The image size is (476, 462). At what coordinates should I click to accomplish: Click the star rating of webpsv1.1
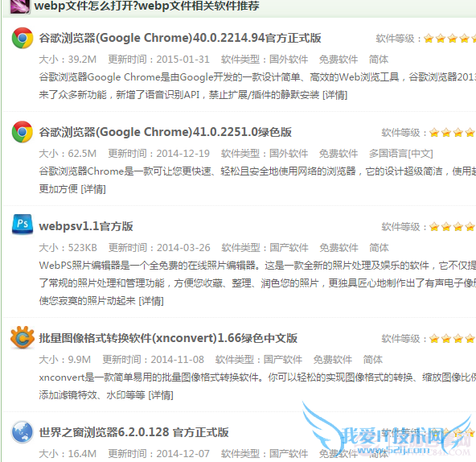coord(453,227)
